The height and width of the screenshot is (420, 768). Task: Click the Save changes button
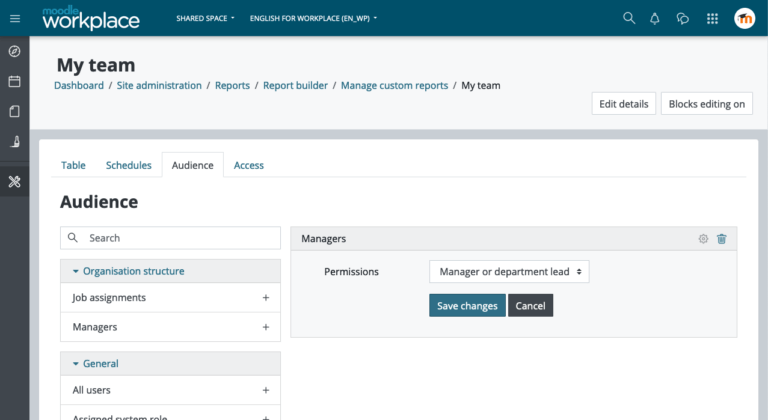coord(467,306)
